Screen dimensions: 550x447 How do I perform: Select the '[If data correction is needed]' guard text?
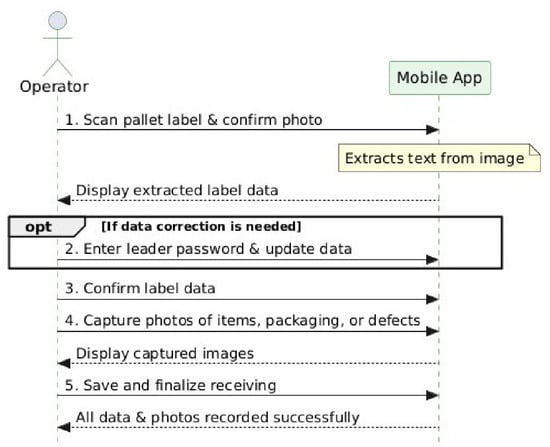[201, 227]
